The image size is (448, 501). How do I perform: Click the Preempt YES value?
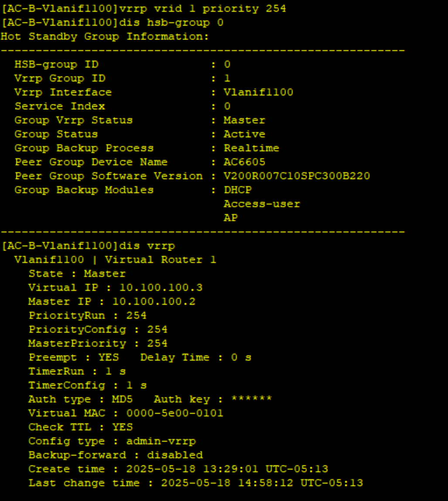pos(108,357)
